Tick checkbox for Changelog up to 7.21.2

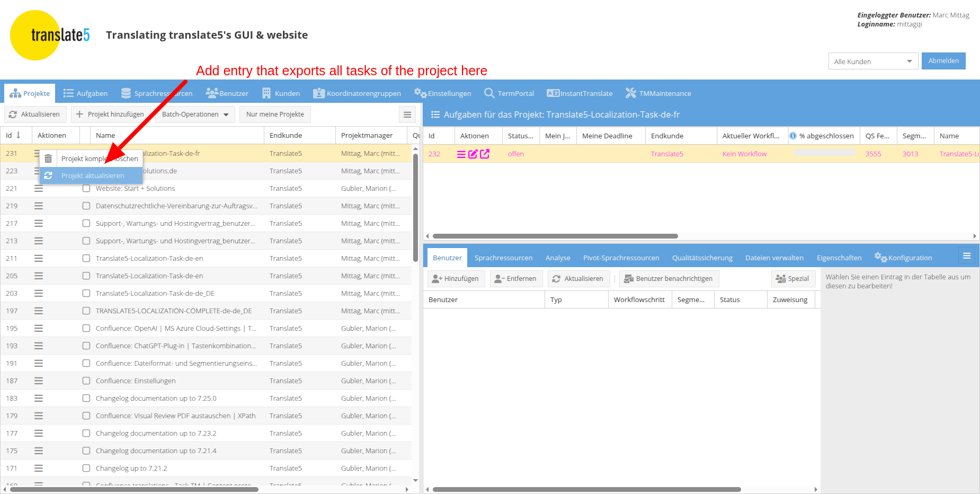pos(86,468)
